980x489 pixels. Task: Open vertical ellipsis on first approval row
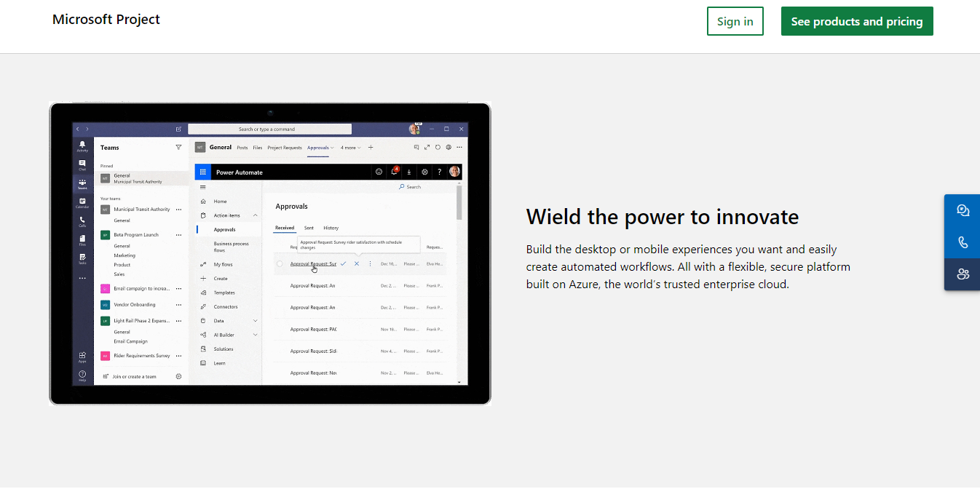[x=370, y=263]
